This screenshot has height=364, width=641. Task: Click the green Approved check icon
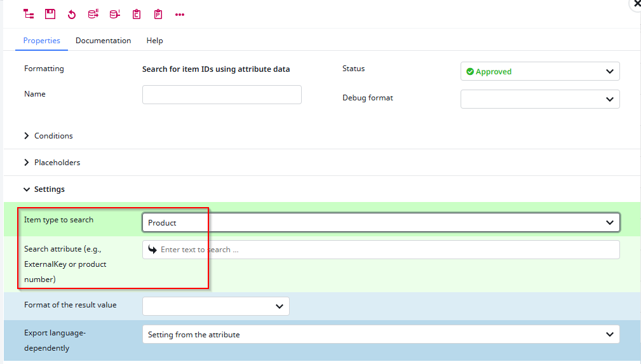pyautogui.click(x=470, y=72)
